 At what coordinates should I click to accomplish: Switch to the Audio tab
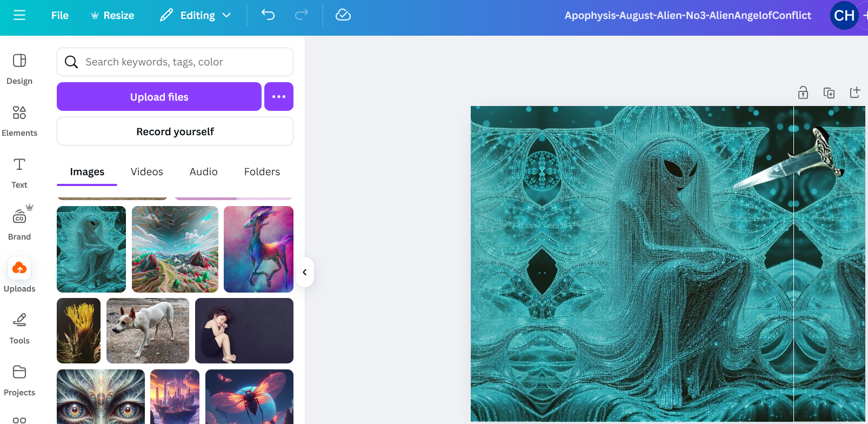[204, 171]
